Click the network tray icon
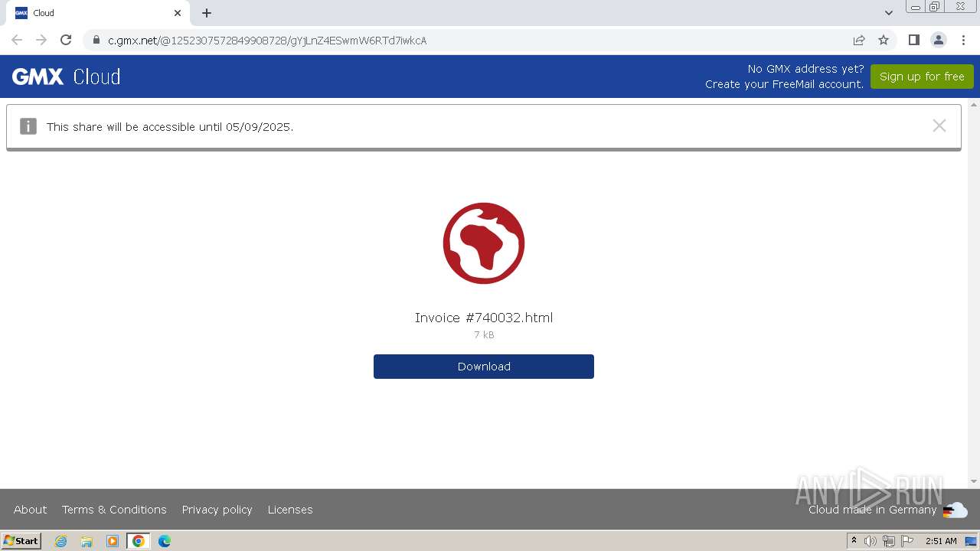 pos(889,541)
